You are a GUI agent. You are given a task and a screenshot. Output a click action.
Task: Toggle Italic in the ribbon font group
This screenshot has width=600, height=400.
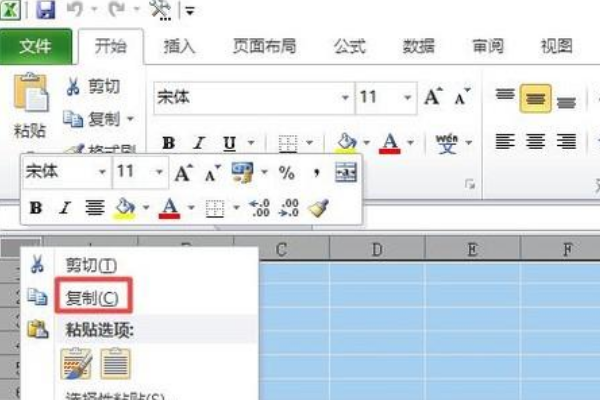coord(199,143)
